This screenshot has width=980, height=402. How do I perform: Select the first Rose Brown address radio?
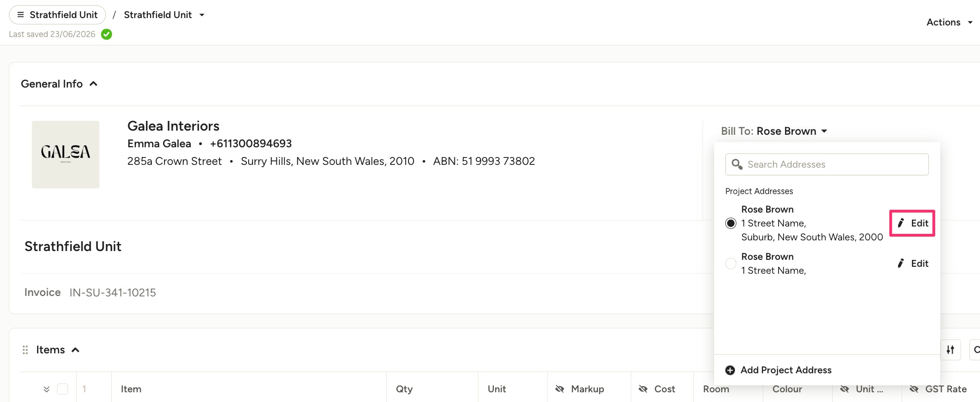pyautogui.click(x=731, y=223)
